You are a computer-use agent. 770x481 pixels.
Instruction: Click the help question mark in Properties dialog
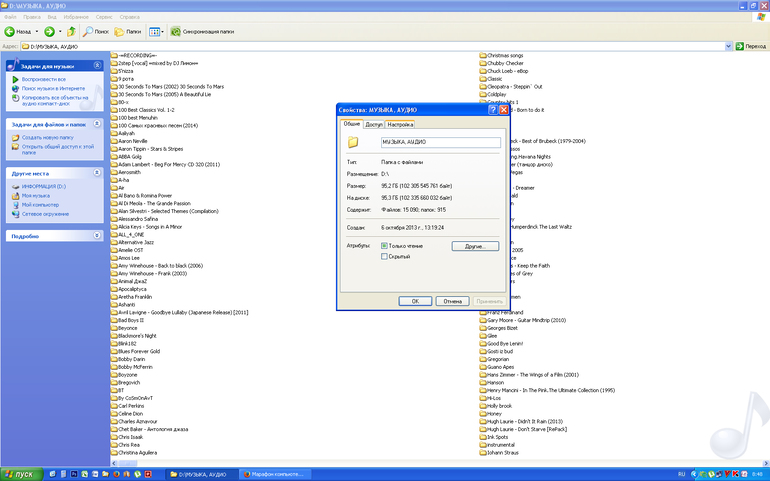492,110
